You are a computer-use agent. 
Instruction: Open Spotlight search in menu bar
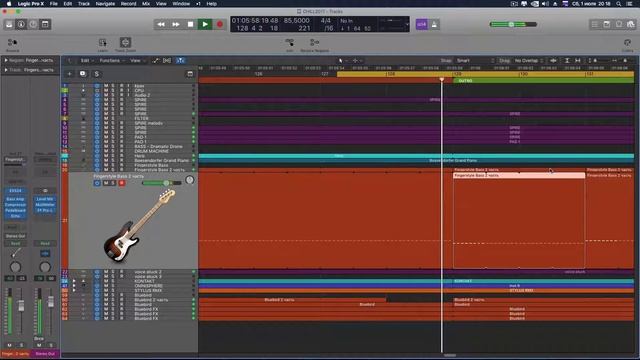pyautogui.click(x=619, y=4)
